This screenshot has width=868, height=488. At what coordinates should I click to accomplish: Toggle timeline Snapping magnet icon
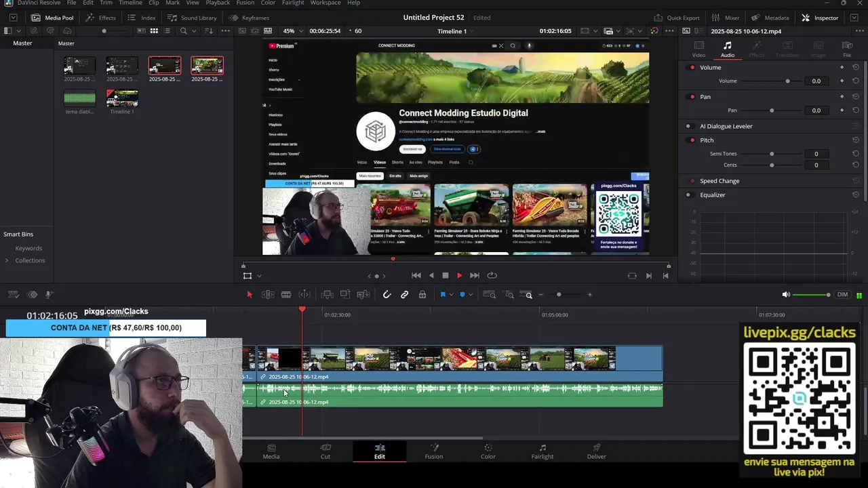tap(387, 295)
